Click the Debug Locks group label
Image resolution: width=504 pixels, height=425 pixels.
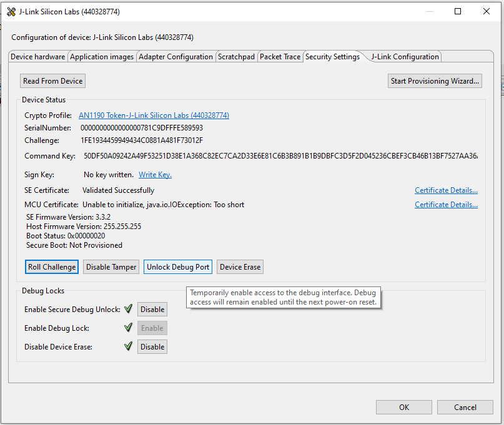pos(43,291)
